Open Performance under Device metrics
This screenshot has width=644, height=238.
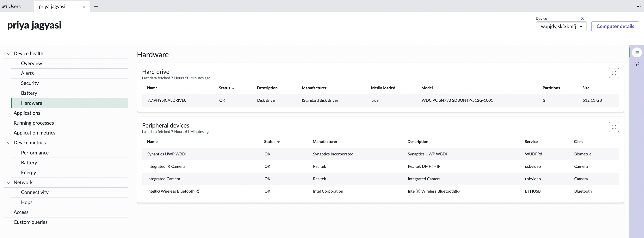[70, 153]
